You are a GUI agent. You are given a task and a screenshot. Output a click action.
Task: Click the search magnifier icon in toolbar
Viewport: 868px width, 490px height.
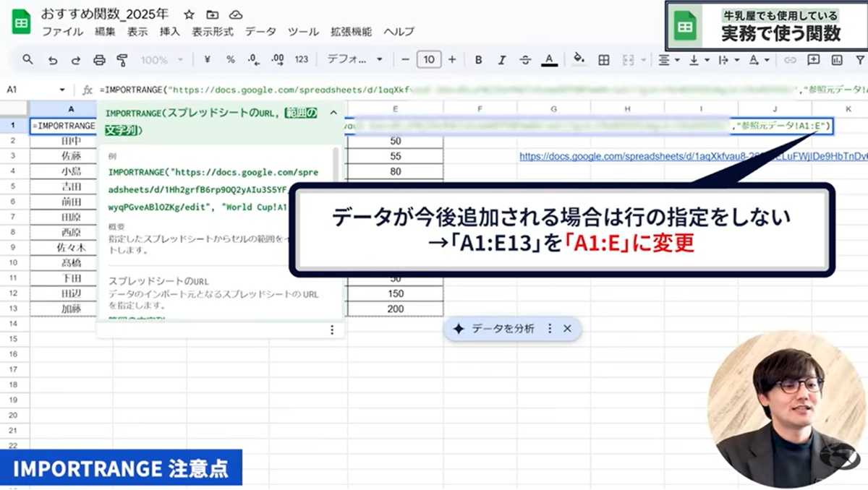click(x=27, y=60)
